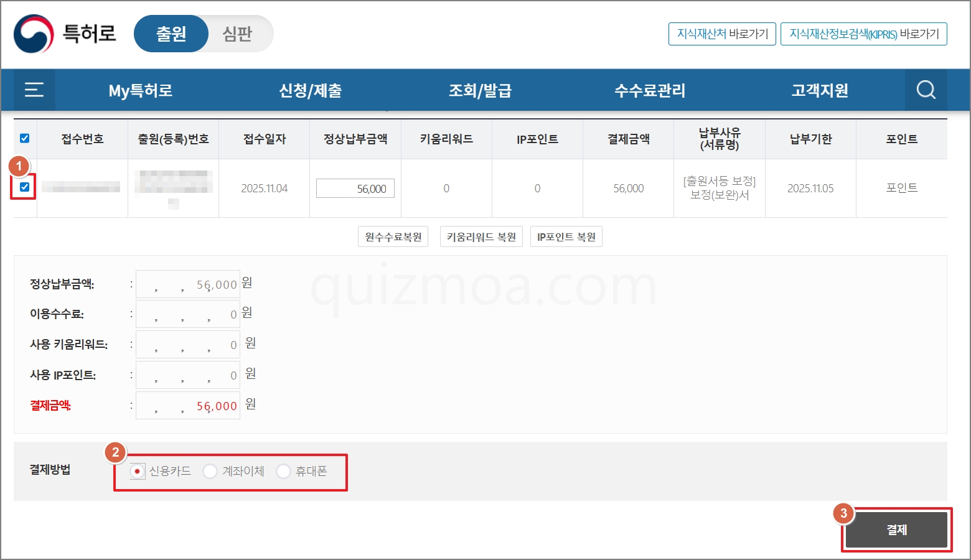971x560 pixels.
Task: Select 휴대폰 payment method
Action: [x=283, y=471]
